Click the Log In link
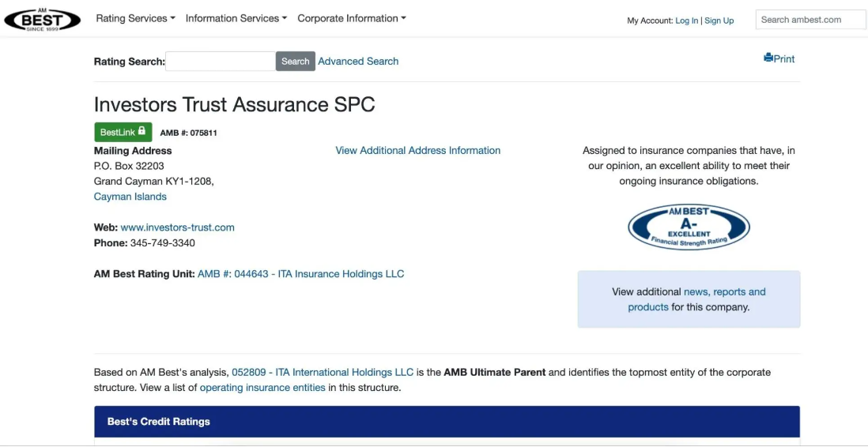Image resolution: width=868 pixels, height=447 pixels. [686, 21]
